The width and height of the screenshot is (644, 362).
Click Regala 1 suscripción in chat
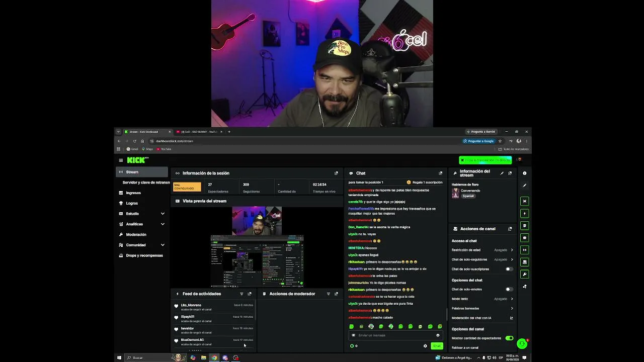point(425,183)
